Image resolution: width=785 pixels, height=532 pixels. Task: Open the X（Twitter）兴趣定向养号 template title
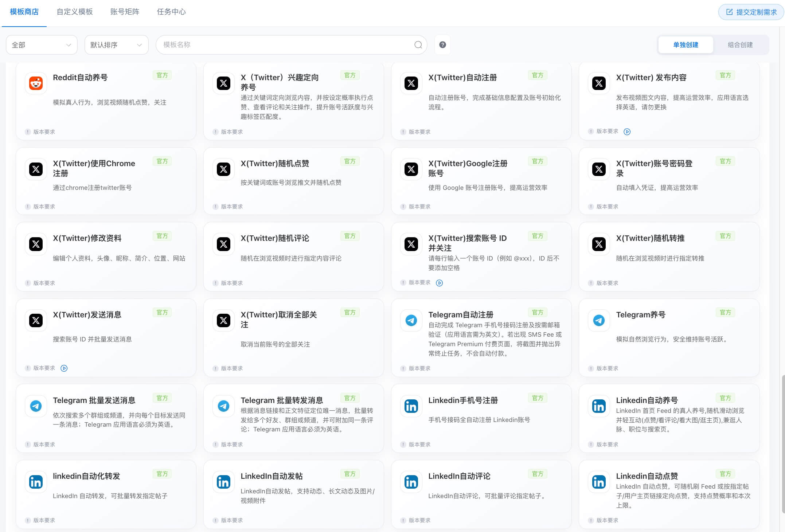click(280, 82)
